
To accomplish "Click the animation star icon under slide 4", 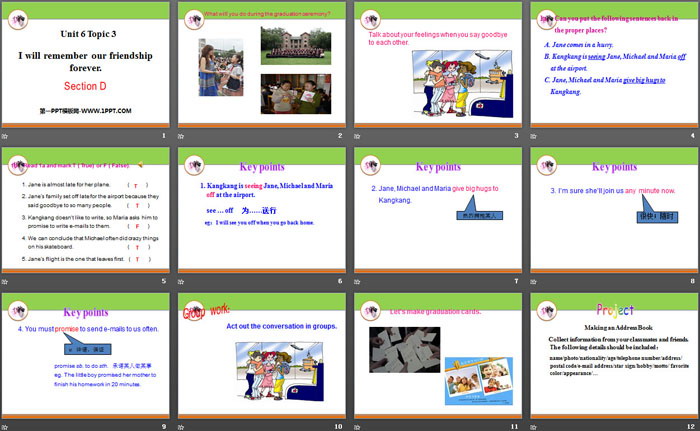I will click(533, 136).
